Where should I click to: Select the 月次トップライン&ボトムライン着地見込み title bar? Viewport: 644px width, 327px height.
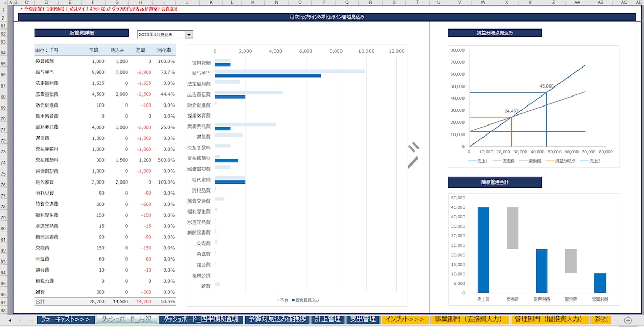tap(327, 17)
